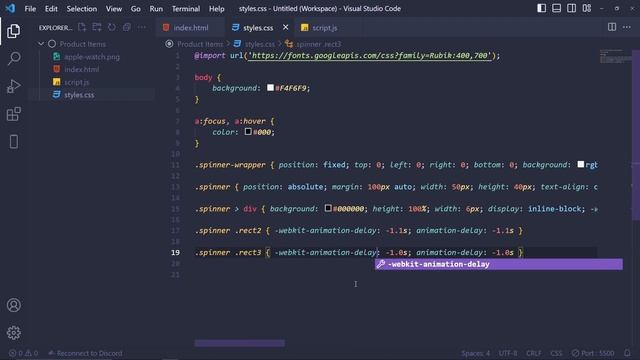The height and width of the screenshot is (360, 640).
Task: Split the editor to the right
Action: (x=612, y=27)
